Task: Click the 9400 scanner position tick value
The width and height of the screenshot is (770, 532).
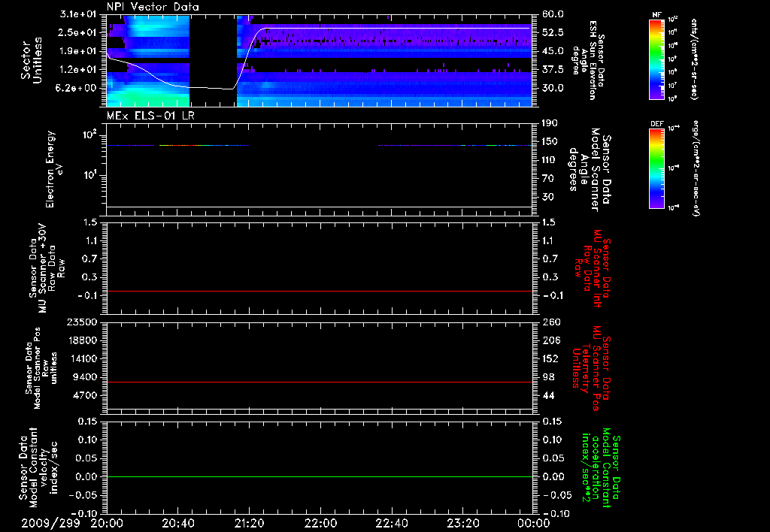Action: (84, 377)
